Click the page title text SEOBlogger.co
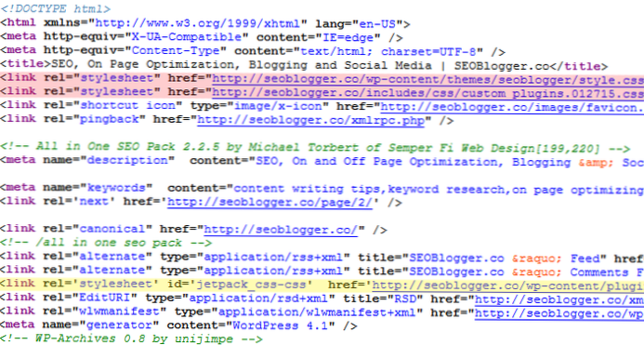The width and height of the screenshot is (644, 345). point(502,66)
